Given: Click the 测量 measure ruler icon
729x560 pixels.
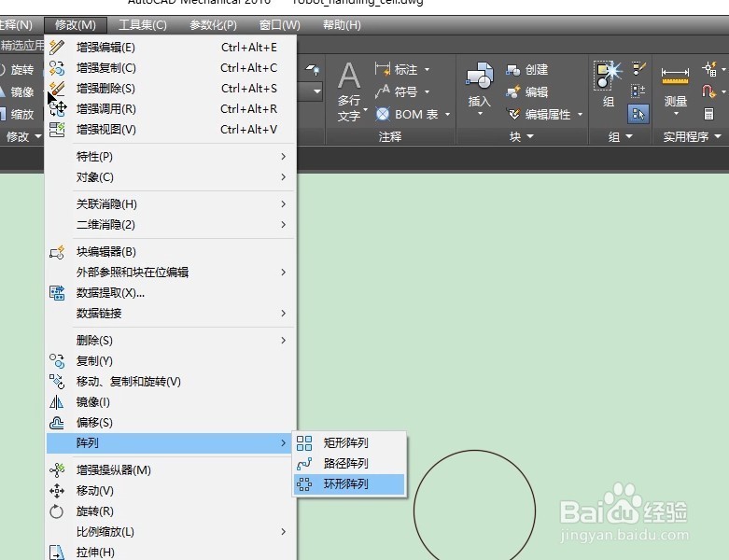Looking at the screenshot, I should [x=675, y=76].
